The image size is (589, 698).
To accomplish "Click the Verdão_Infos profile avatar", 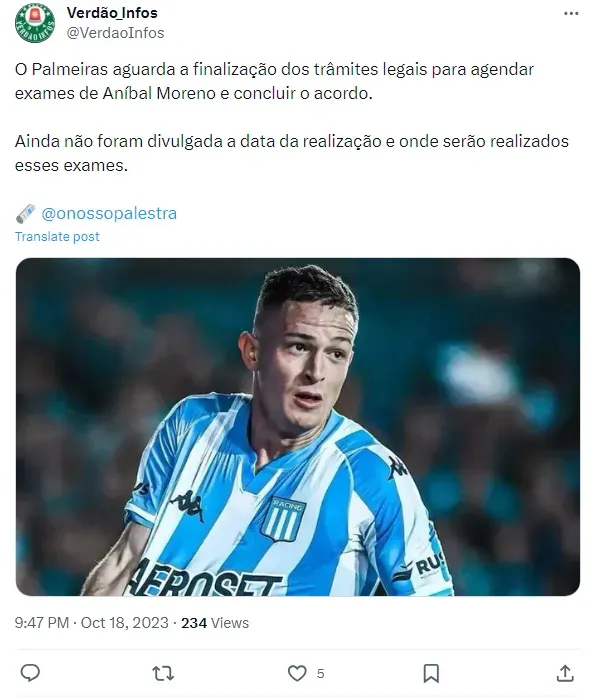I will [x=35, y=23].
